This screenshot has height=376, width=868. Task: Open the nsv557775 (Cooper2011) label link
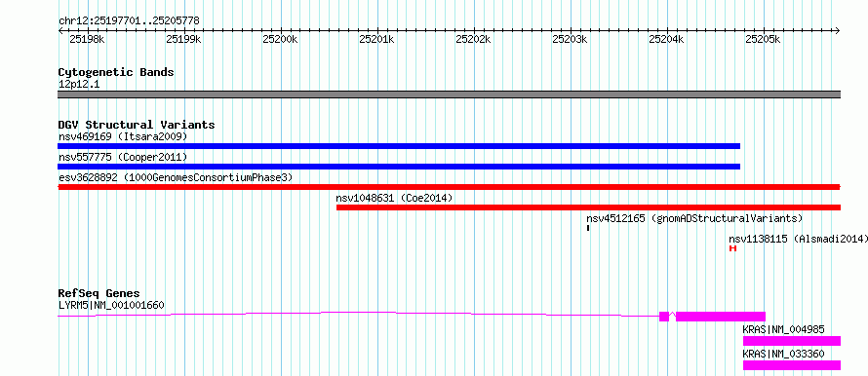click(x=124, y=158)
